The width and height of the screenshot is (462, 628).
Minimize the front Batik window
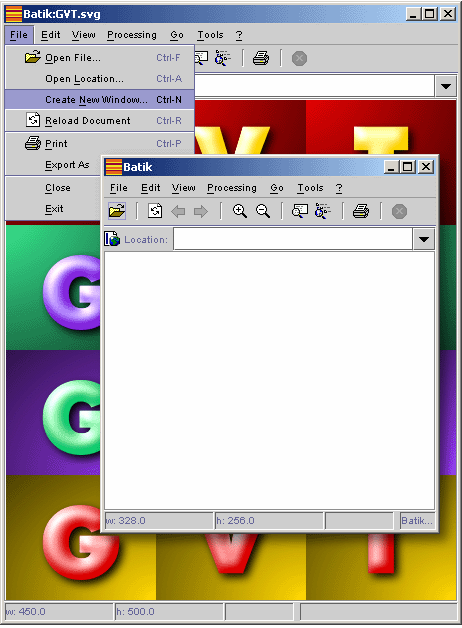[391, 167]
